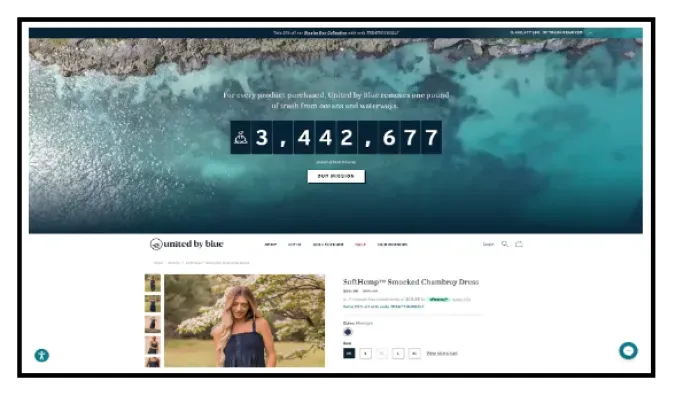Click the Afterpay badge
The height and width of the screenshot is (395, 673).
[438, 299]
